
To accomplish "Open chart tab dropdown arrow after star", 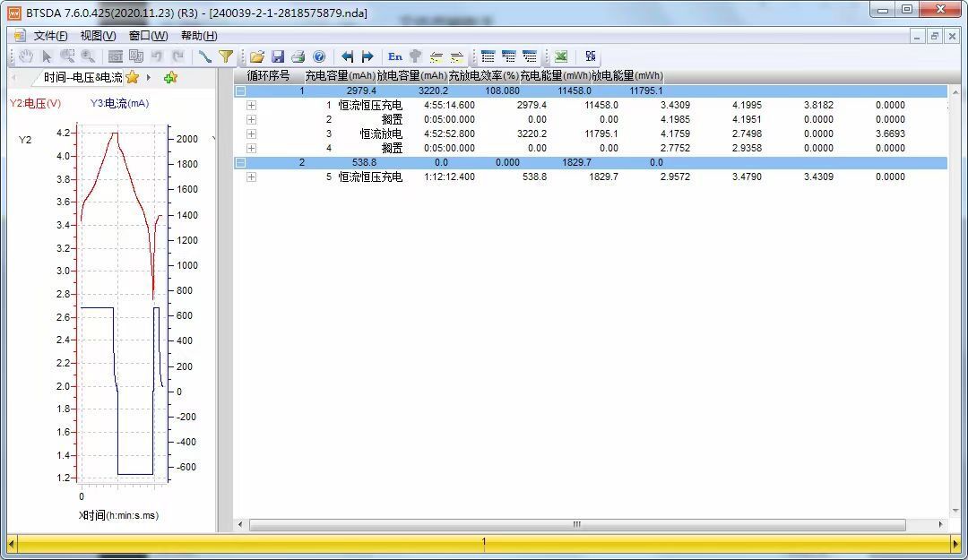I will click(149, 78).
